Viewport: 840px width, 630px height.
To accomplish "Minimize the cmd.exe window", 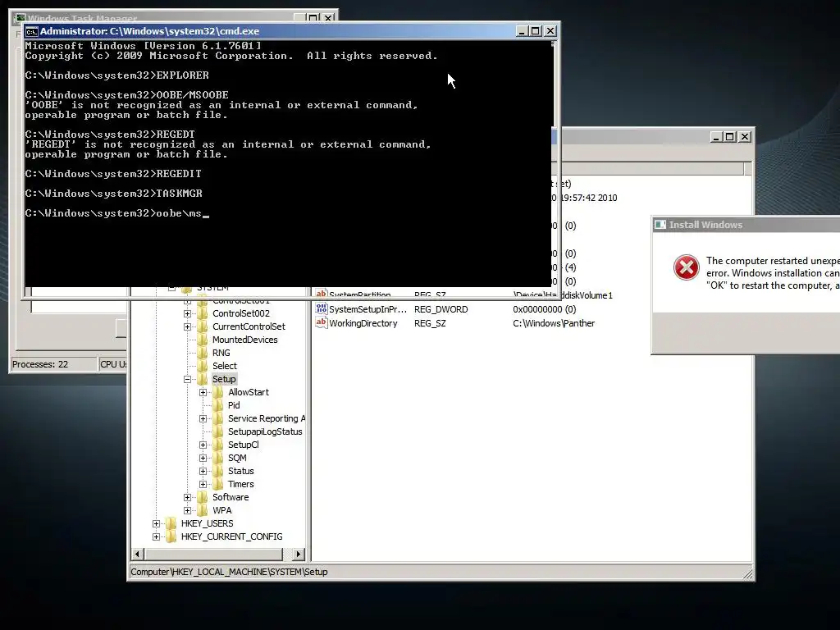I will [522, 31].
